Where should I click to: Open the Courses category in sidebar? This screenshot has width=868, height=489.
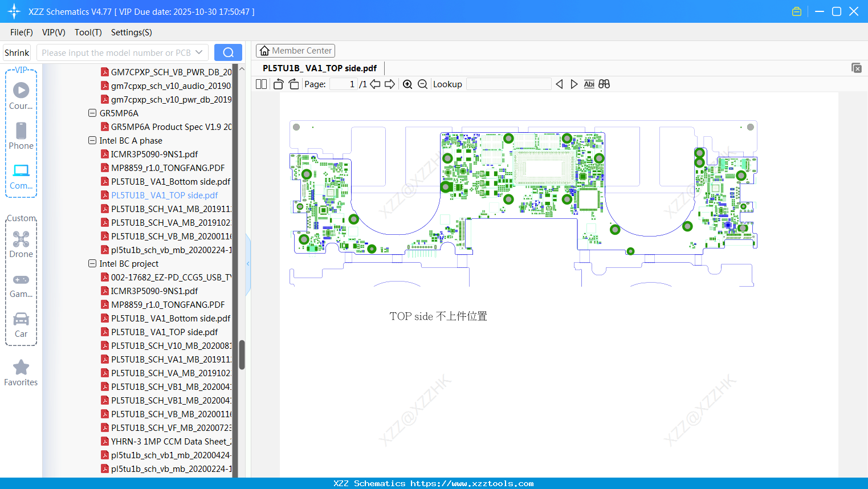(21, 96)
